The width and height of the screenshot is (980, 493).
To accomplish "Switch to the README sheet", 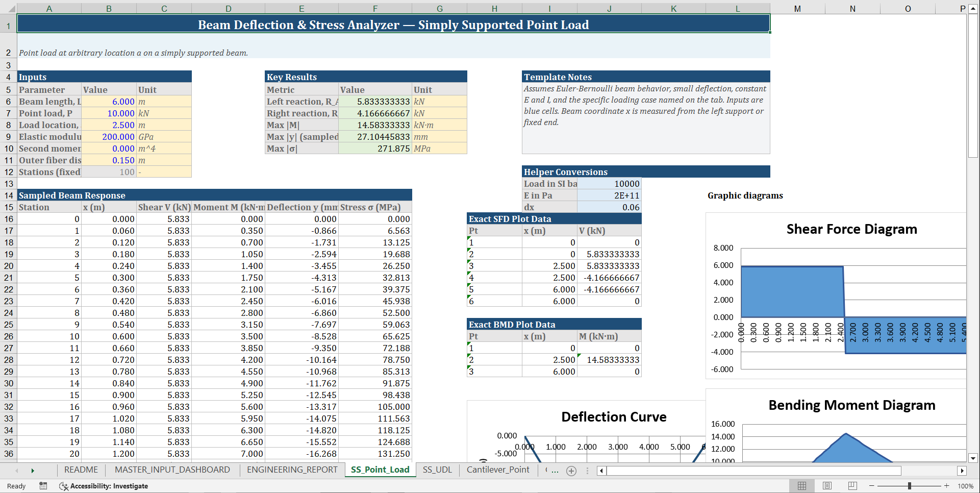I will point(81,470).
